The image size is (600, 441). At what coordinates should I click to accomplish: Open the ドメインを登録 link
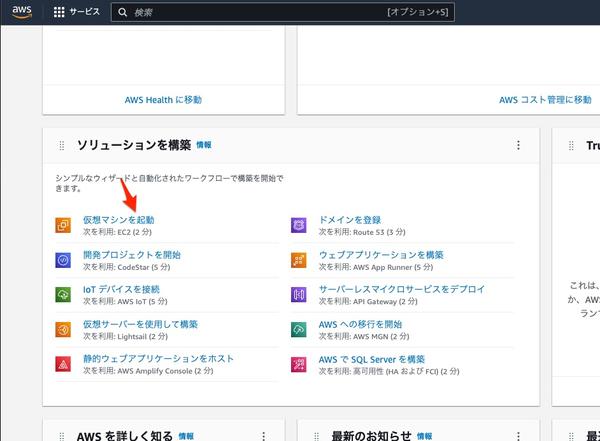click(x=350, y=219)
